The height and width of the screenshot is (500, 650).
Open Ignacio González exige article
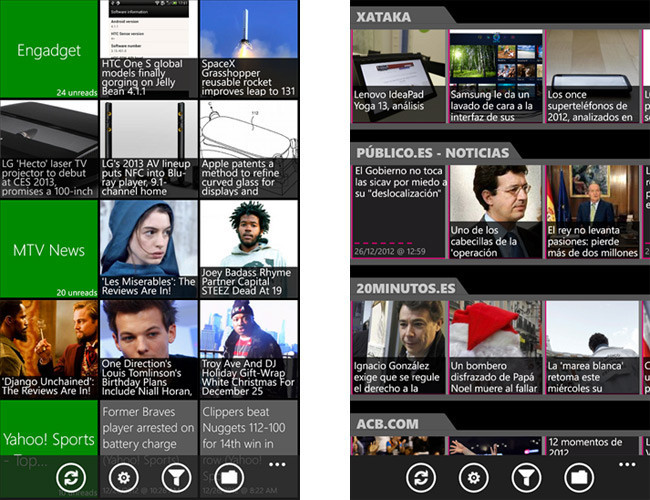coord(398,347)
